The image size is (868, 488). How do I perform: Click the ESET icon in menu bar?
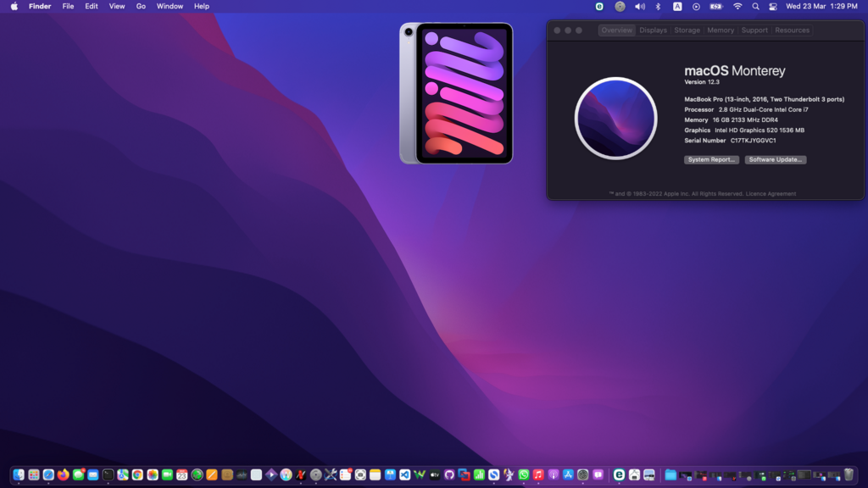click(599, 7)
